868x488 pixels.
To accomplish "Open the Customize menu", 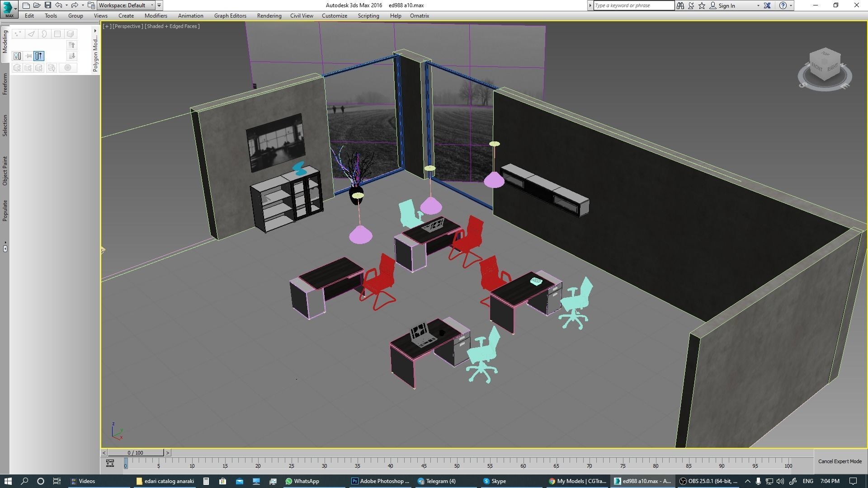I will tap(335, 16).
